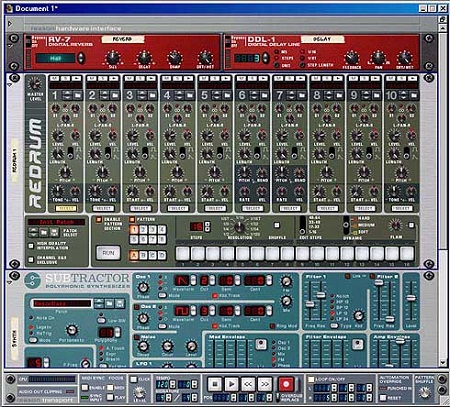
Task: Click step 16 in Redrum sequencer
Action: (x=407, y=253)
